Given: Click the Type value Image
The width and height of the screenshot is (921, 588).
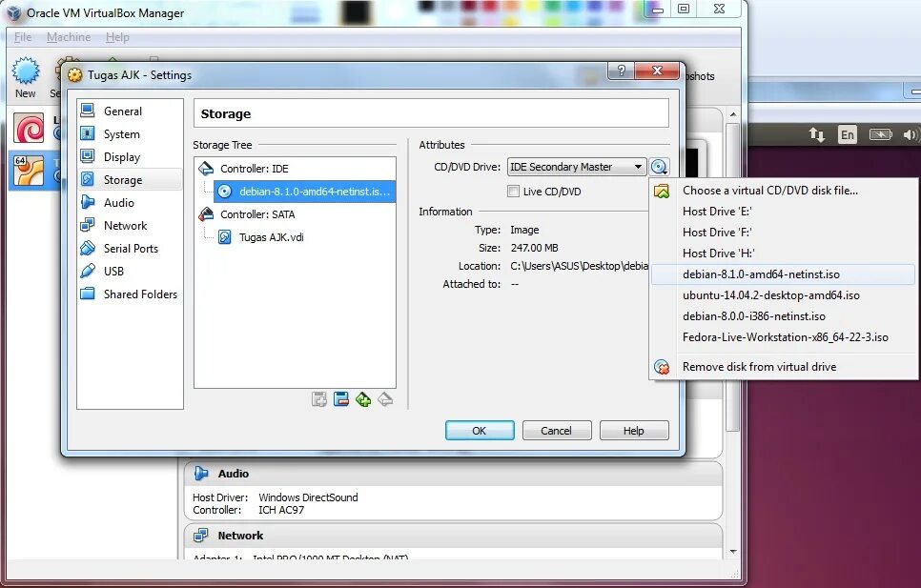Looking at the screenshot, I should point(524,230).
